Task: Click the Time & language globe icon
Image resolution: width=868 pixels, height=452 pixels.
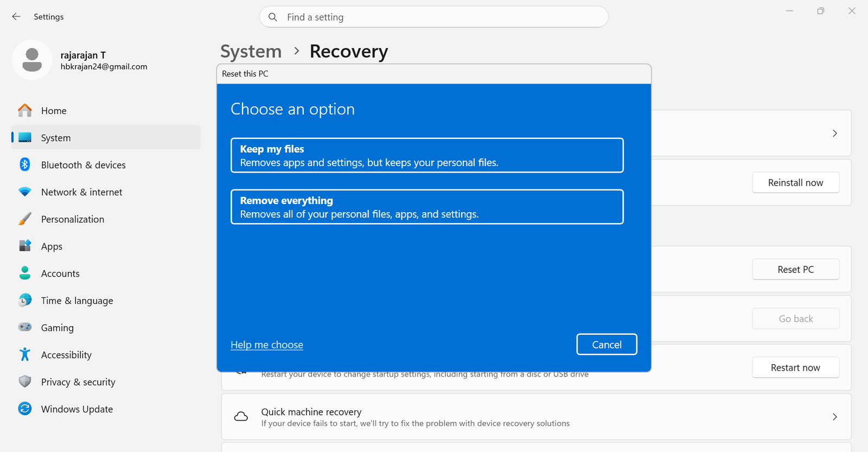Action: coord(25,300)
